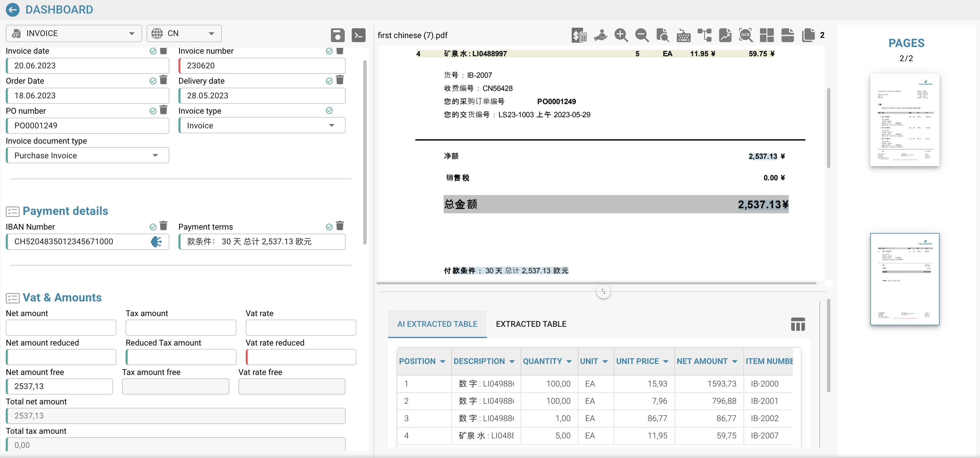Toggle the Payment terms validation checkmark

[329, 226]
